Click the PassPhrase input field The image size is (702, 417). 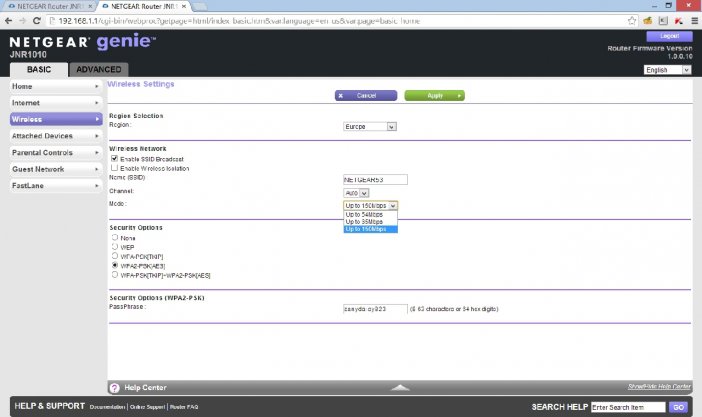[375, 309]
